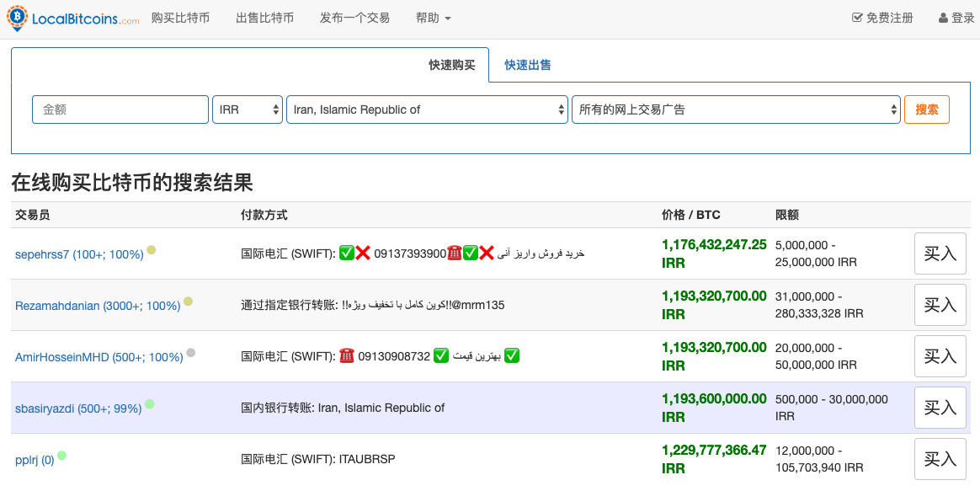
Task: Expand the 所有的网上交易广告 payment dropdown
Action: pyautogui.click(x=736, y=109)
